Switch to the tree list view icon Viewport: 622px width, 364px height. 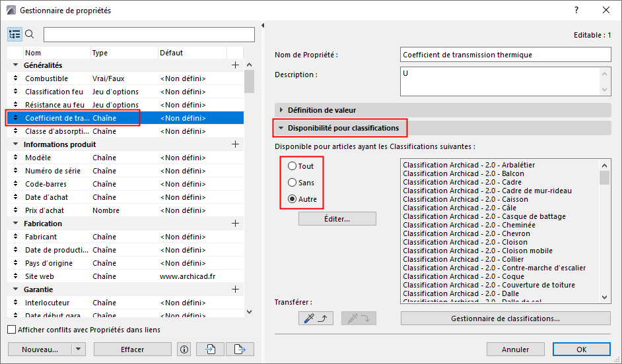[x=15, y=34]
